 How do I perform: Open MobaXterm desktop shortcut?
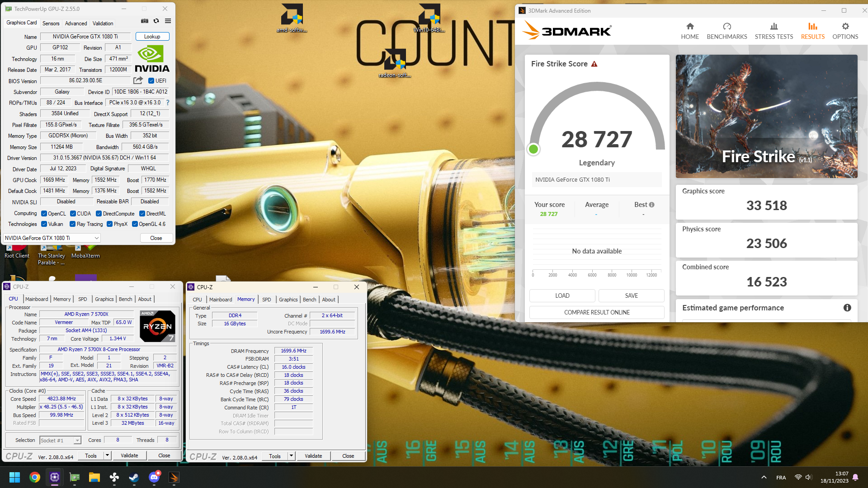85,251
